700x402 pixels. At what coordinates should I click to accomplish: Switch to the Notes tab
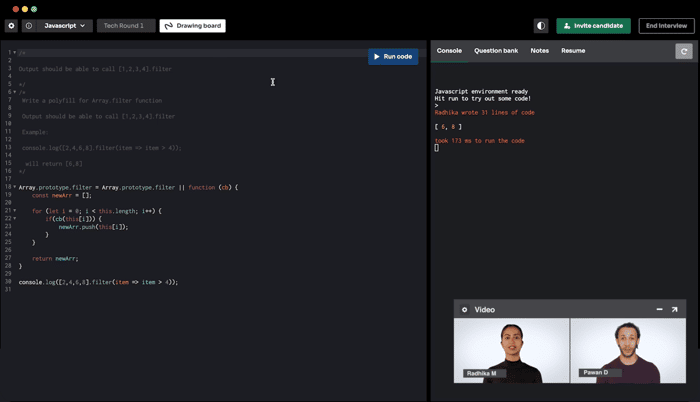539,51
